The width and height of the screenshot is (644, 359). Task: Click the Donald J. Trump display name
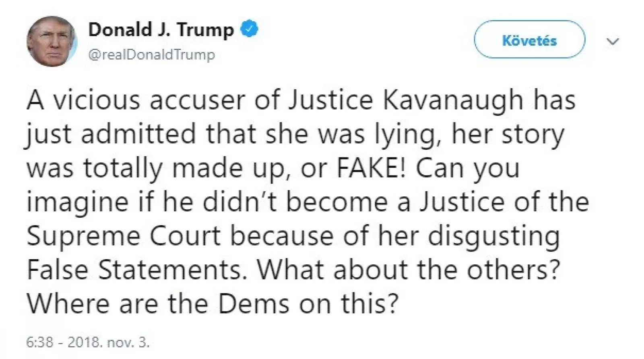[x=161, y=30]
